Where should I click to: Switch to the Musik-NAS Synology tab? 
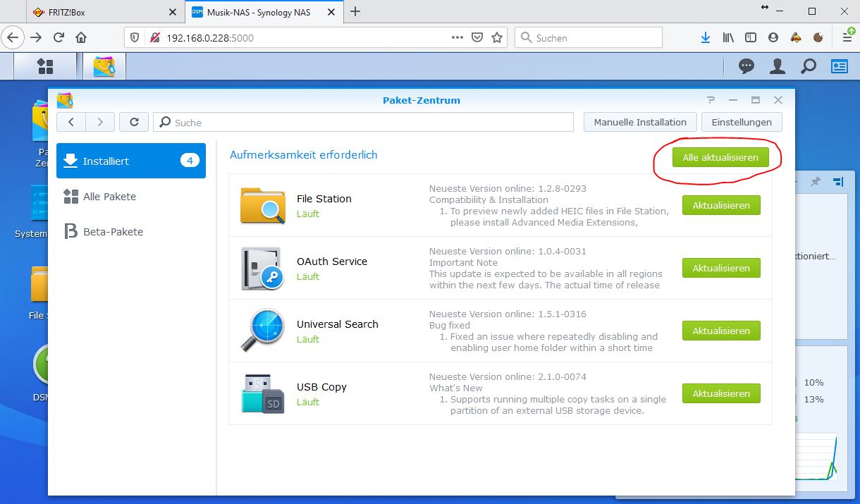click(265, 12)
